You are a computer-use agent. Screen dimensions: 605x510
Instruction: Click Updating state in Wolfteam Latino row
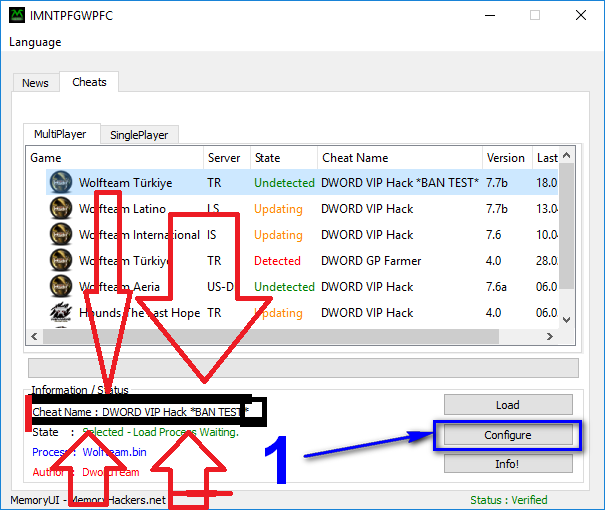click(278, 209)
